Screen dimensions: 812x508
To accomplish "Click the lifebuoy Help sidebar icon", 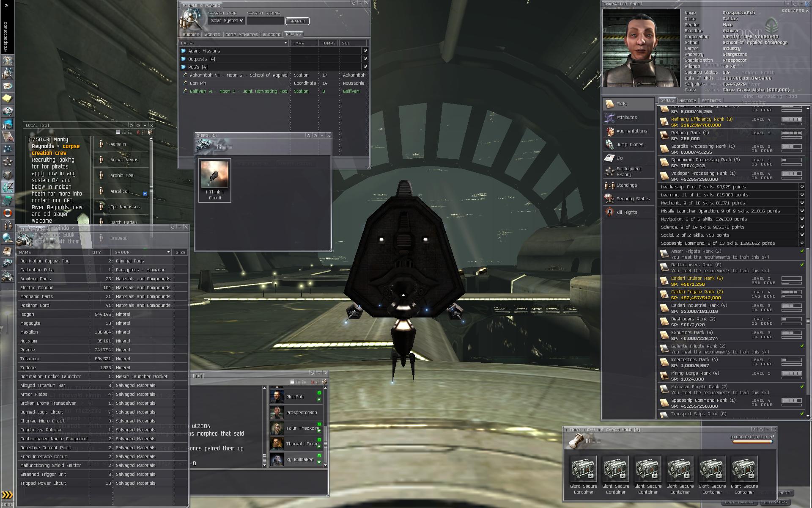I will point(8,213).
